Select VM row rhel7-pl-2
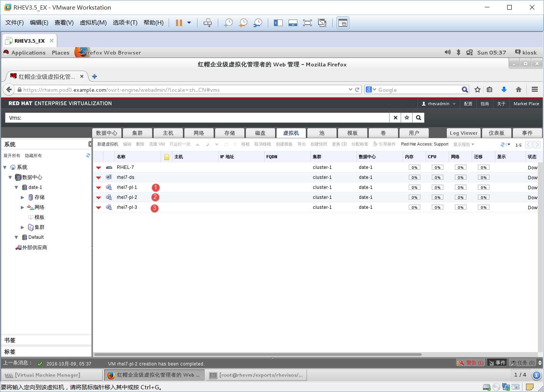The width and height of the screenshot is (544, 392). (x=315, y=197)
